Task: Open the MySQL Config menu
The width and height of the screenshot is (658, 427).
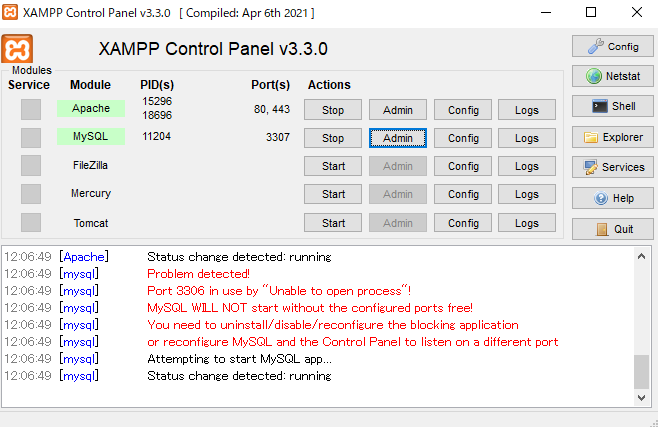Action: pos(463,138)
